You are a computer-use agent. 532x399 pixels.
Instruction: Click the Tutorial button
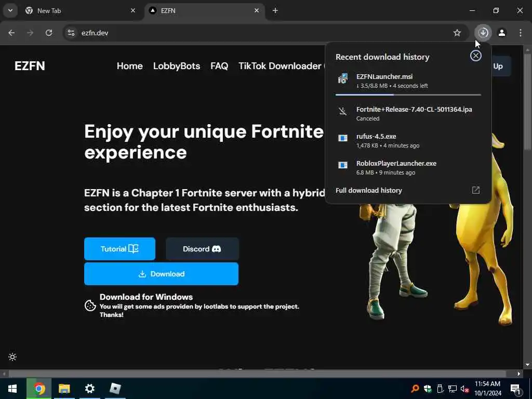120,249
